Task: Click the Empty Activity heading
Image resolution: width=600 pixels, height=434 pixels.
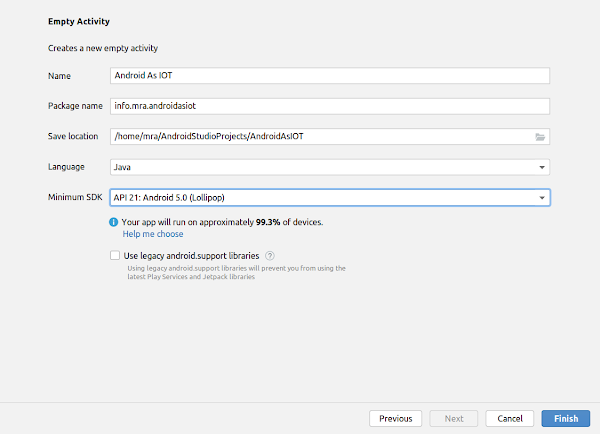Action: 79,21
